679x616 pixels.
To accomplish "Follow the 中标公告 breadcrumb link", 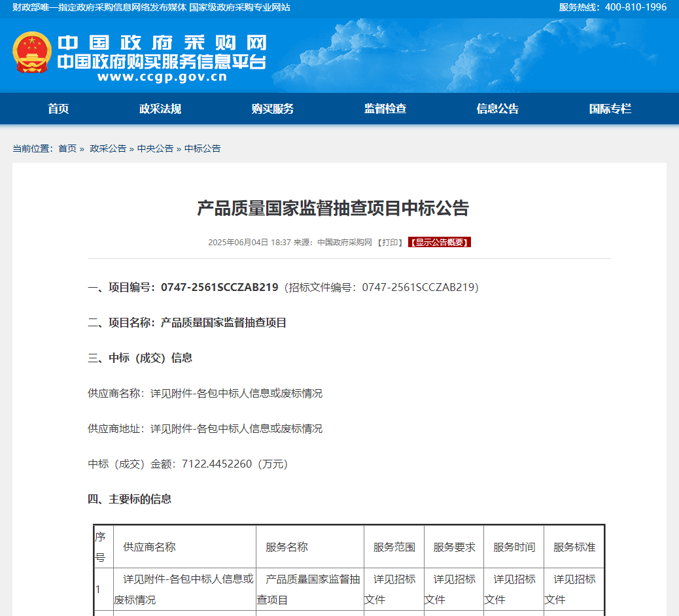I will click(203, 148).
